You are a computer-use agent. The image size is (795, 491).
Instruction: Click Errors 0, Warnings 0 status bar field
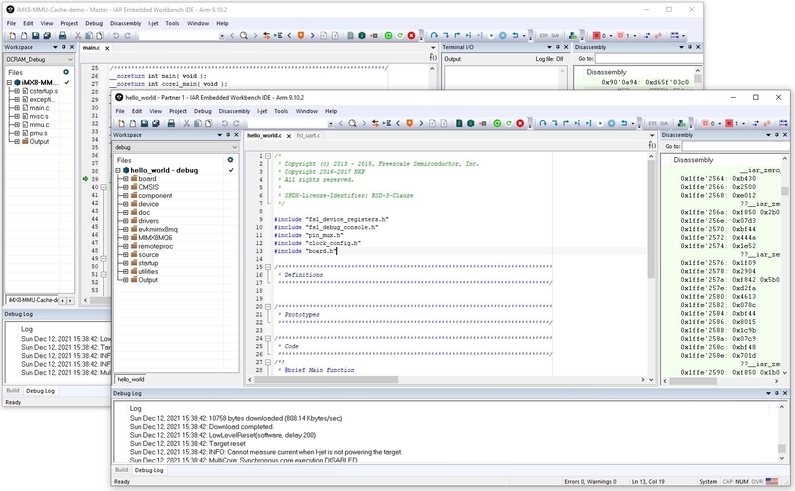[x=591, y=481]
